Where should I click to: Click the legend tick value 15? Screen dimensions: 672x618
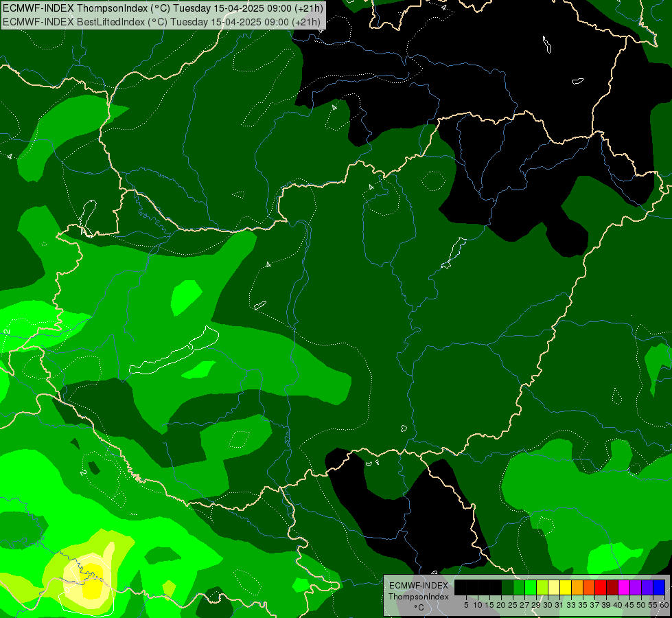489,605
